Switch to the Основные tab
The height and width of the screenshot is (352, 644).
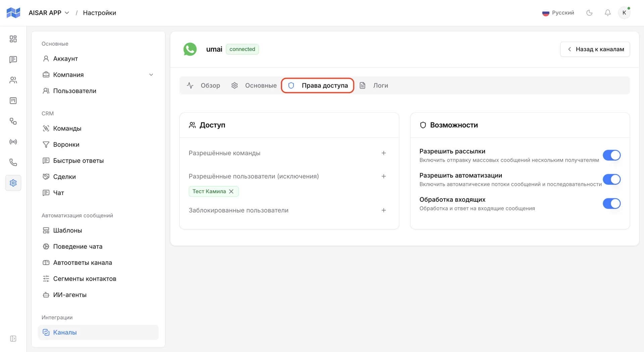coord(254,86)
